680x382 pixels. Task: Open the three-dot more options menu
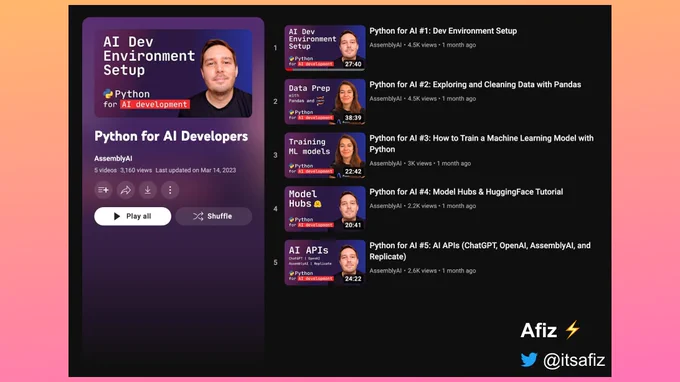click(x=170, y=190)
